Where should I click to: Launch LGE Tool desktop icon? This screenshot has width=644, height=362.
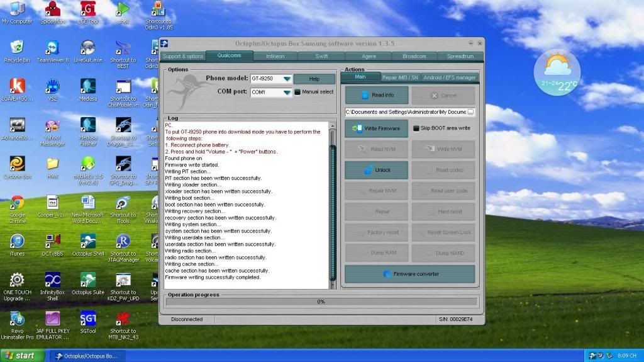[x=88, y=13]
